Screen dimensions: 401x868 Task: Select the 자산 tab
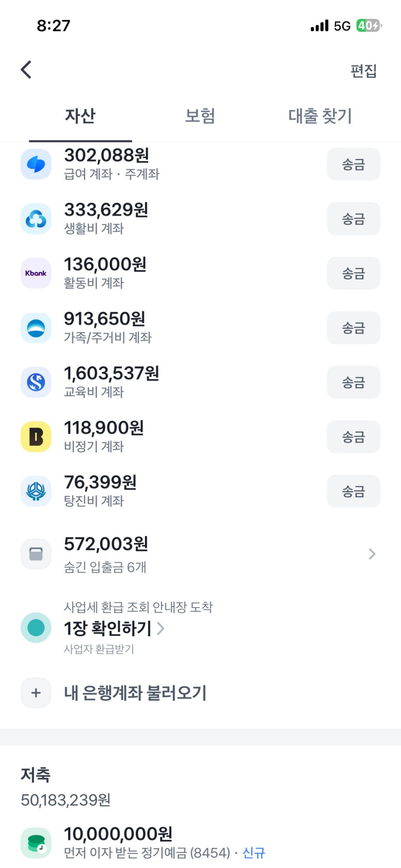coord(80,116)
